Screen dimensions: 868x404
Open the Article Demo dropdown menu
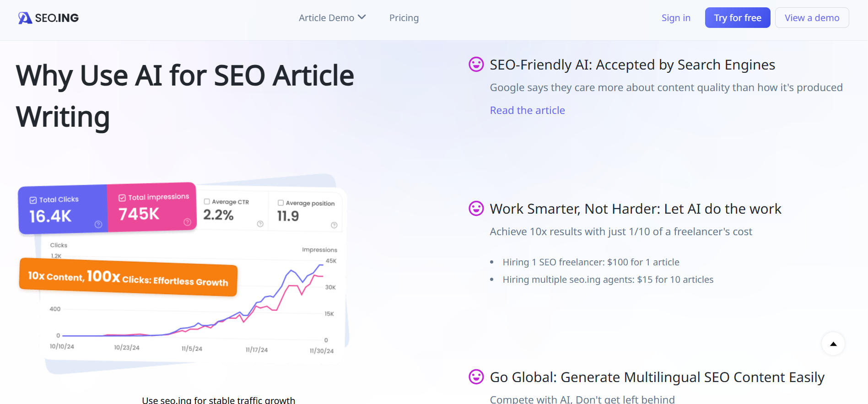coord(332,18)
